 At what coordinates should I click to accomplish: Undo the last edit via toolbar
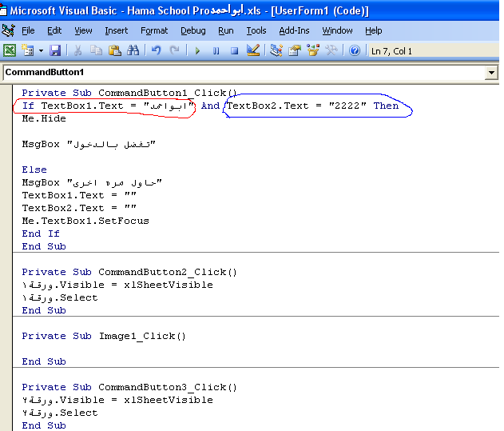(x=156, y=50)
